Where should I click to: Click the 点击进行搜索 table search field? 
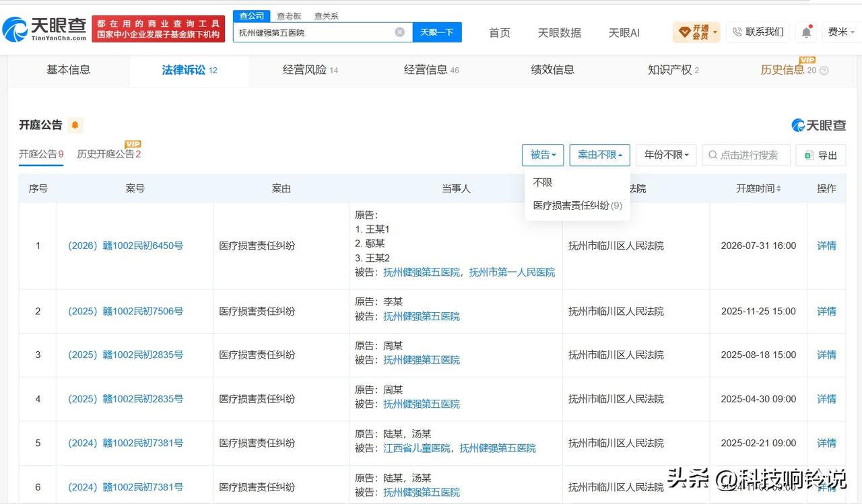click(746, 155)
